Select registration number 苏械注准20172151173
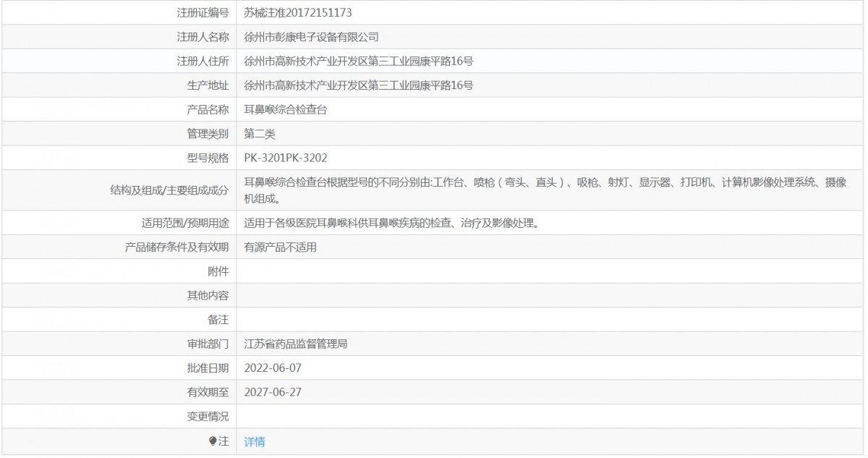Image resolution: width=868 pixels, height=458 pixels. coord(299,13)
